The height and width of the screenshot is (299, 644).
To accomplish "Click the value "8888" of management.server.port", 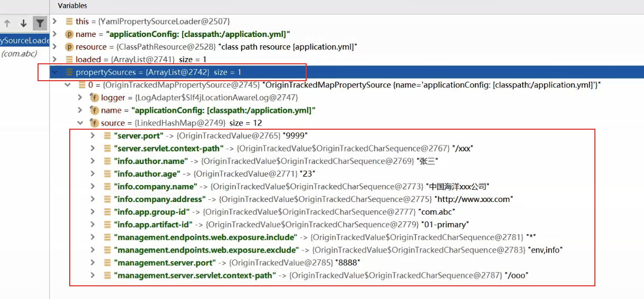I will (x=348, y=262).
